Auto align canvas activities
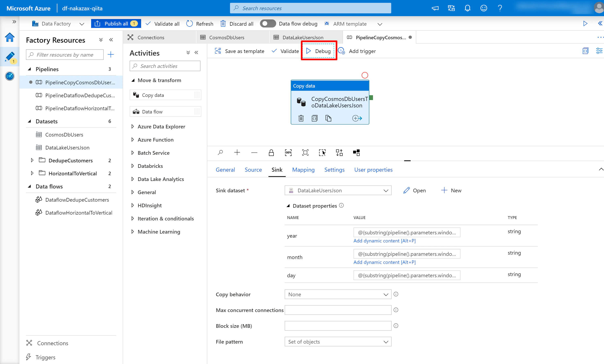The height and width of the screenshot is (364, 604). [339, 152]
